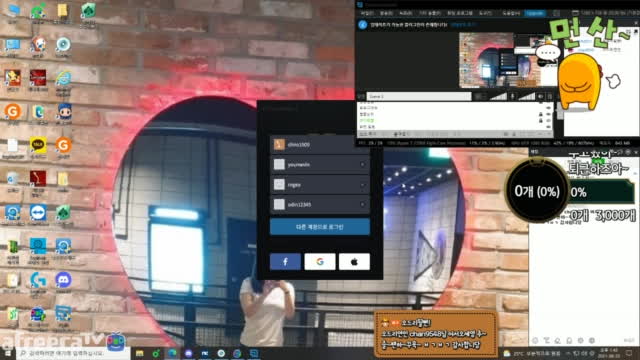Expand the Scene 1 dropdown
Image resolution: width=640 pixels, height=360 pixels.
419,96
